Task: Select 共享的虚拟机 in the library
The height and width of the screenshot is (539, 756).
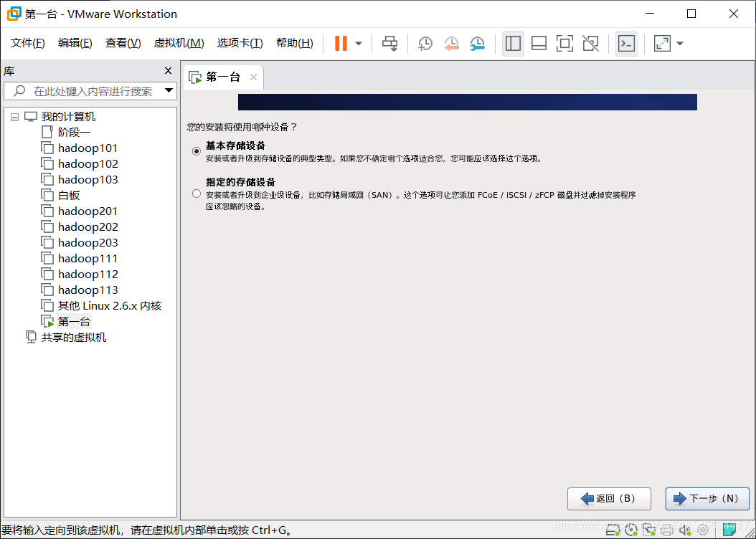Action: click(x=73, y=337)
